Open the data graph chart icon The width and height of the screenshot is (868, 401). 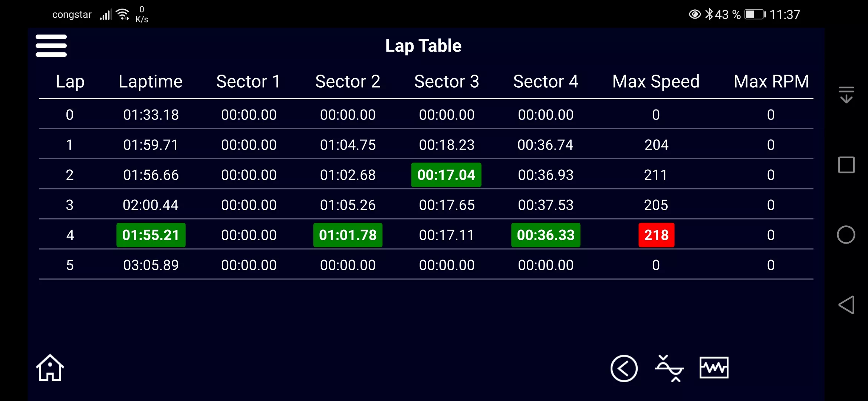714,368
